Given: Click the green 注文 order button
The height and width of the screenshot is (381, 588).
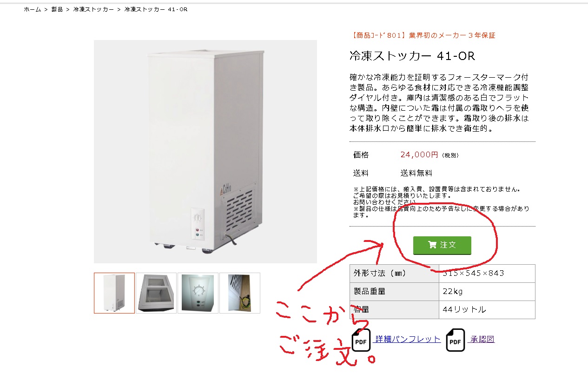Looking at the screenshot, I should [442, 245].
